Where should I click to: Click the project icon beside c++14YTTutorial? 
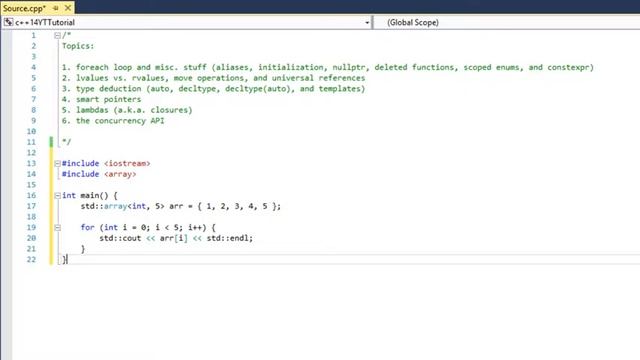click(x=8, y=22)
